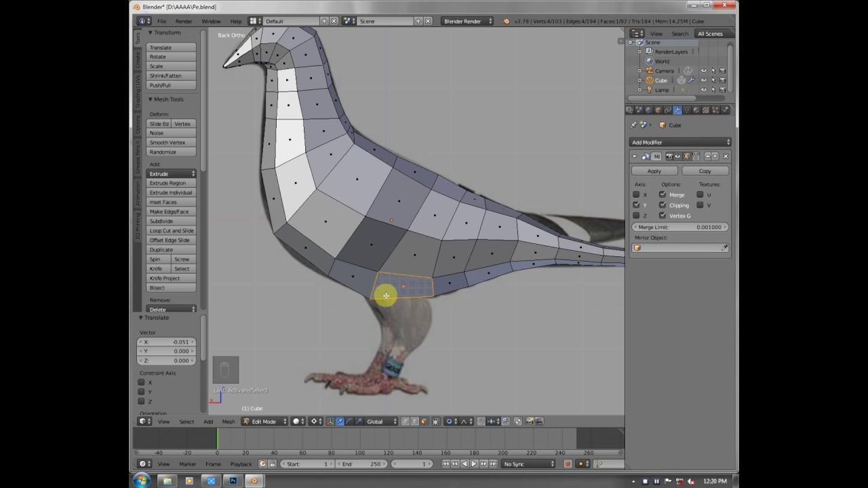Click the Cube object icon in outliner
This screenshot has height=488, width=868.
650,80
